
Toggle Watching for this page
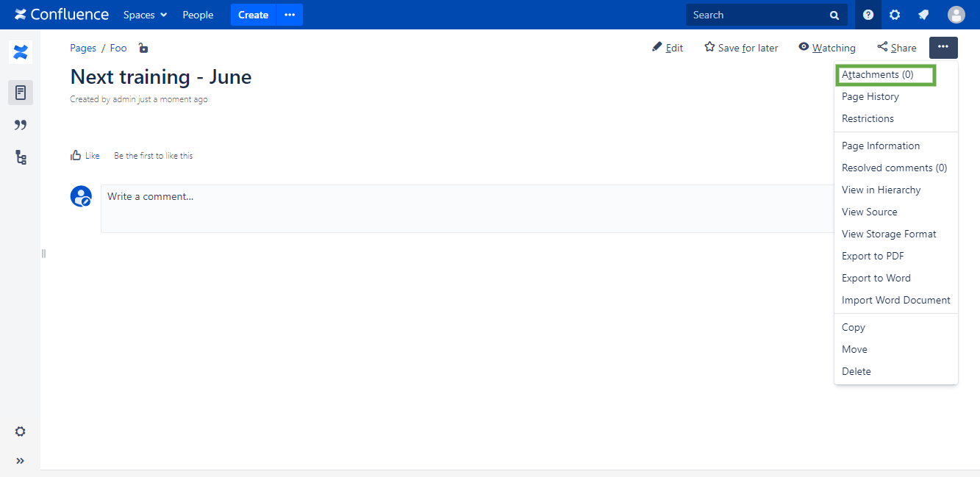[826, 47]
